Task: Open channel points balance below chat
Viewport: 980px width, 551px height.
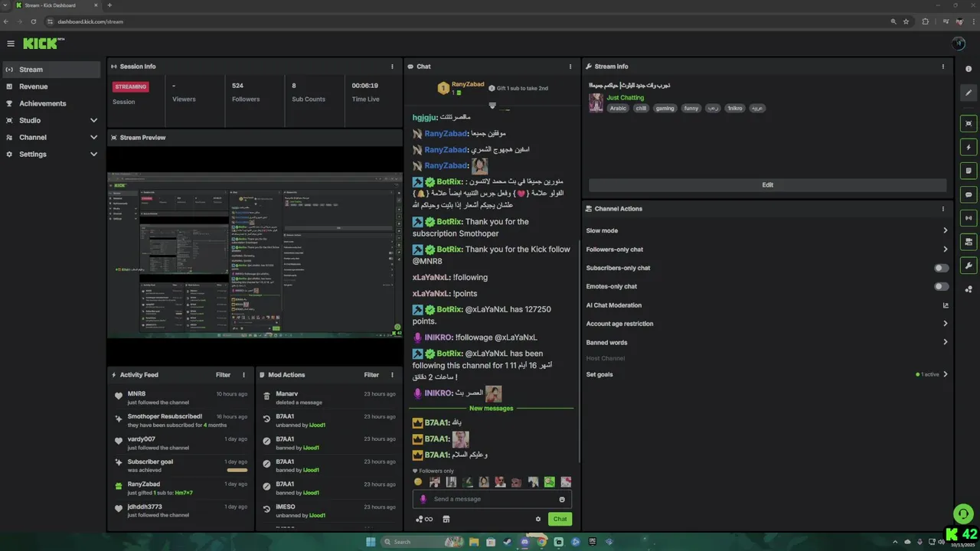Action: [424, 519]
